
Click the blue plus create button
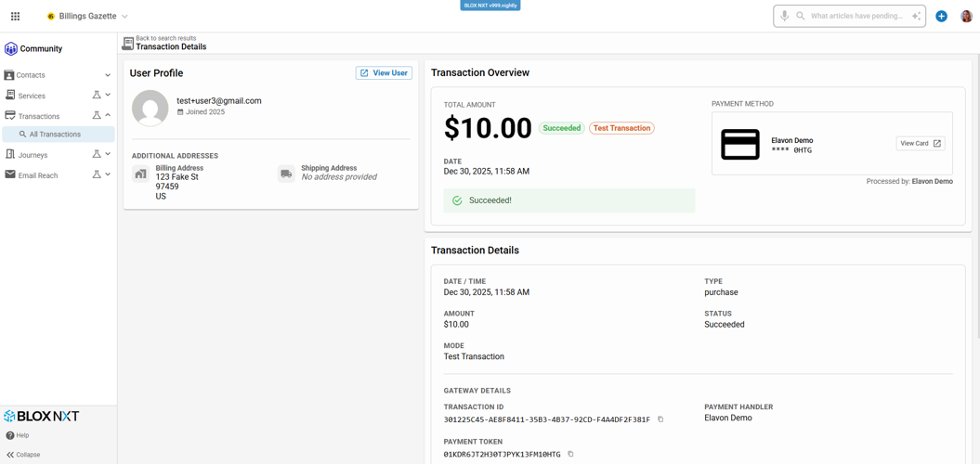click(x=941, y=16)
